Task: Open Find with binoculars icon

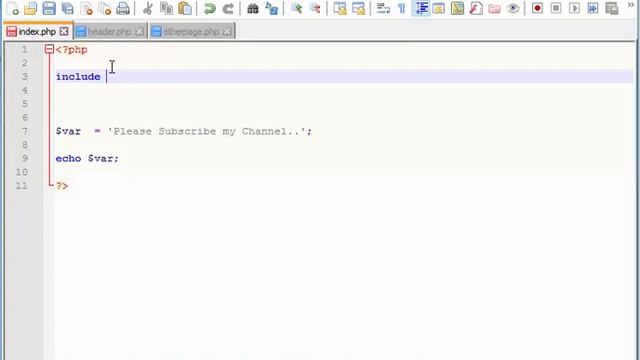Action: pos(253,8)
